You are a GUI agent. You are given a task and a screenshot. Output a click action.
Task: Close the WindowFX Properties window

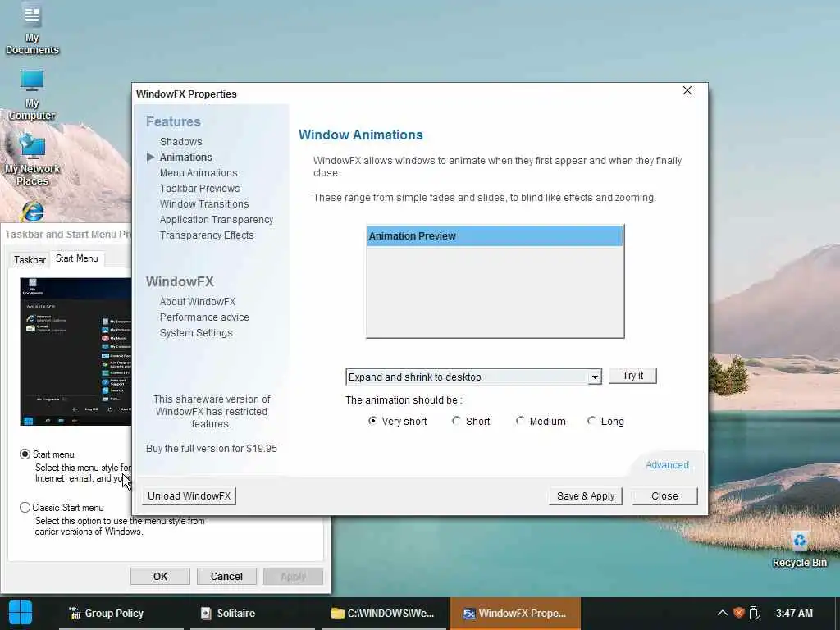coord(687,90)
